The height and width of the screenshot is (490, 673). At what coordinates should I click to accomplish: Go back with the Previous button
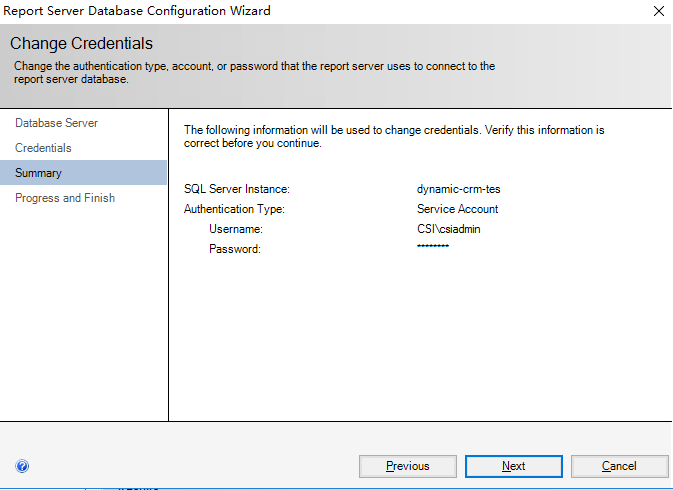(x=407, y=466)
